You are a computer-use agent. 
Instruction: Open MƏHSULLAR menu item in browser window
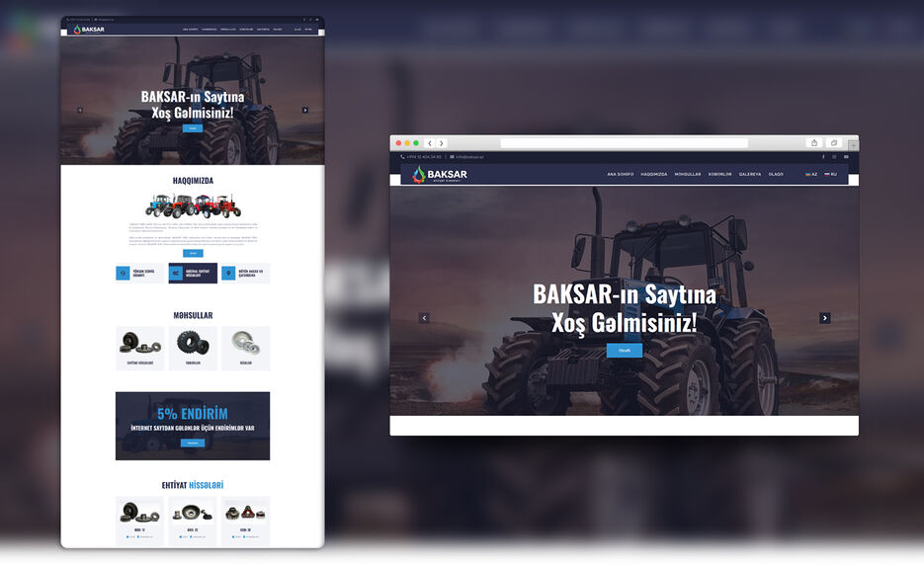pos(688,174)
